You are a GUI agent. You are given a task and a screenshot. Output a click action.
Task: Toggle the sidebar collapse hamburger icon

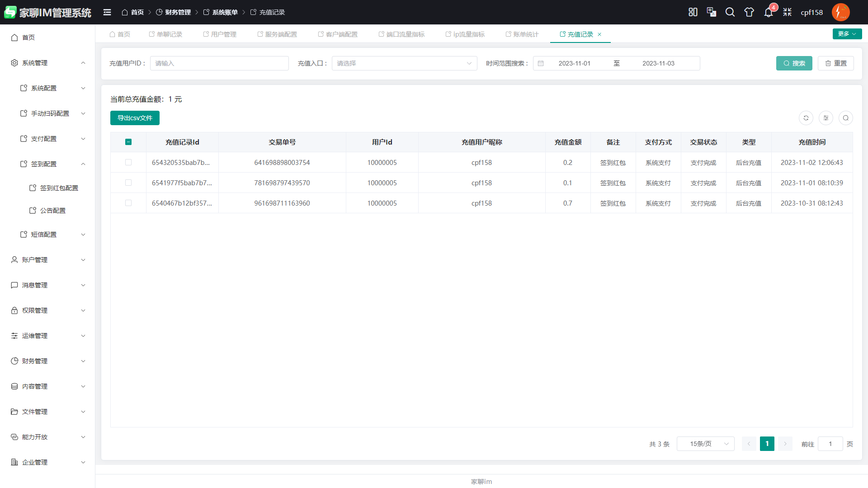click(x=107, y=12)
